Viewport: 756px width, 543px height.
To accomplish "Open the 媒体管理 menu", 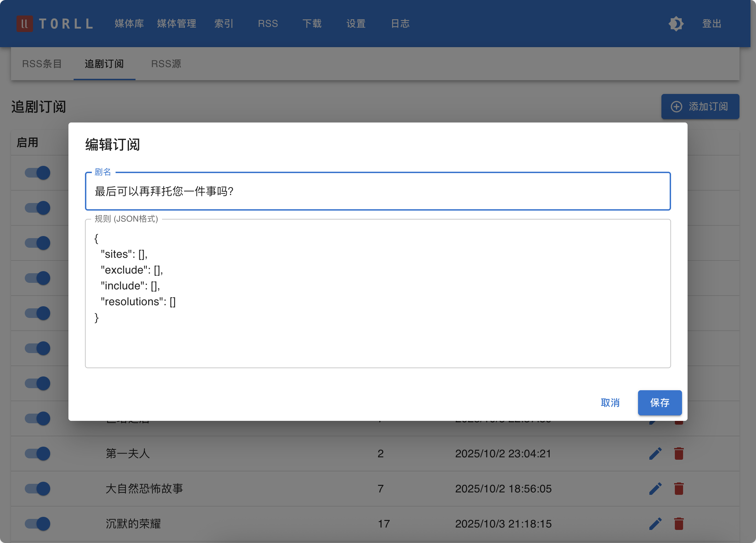I will tap(176, 24).
